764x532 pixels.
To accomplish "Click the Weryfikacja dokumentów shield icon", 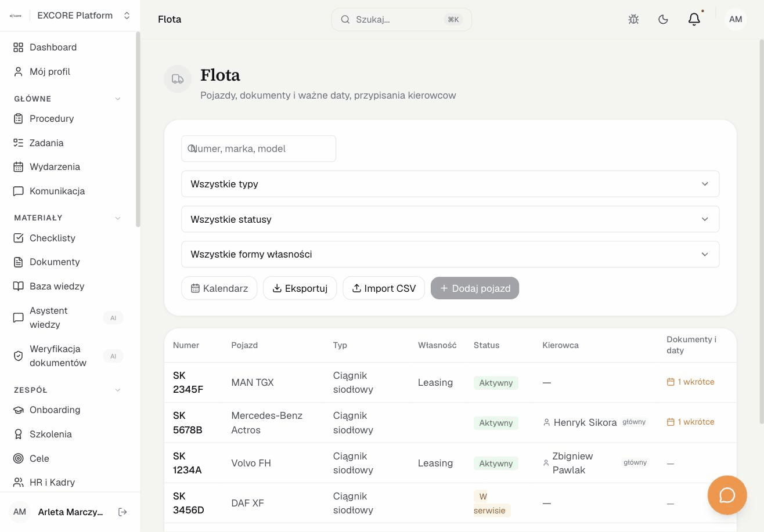I will (19, 356).
